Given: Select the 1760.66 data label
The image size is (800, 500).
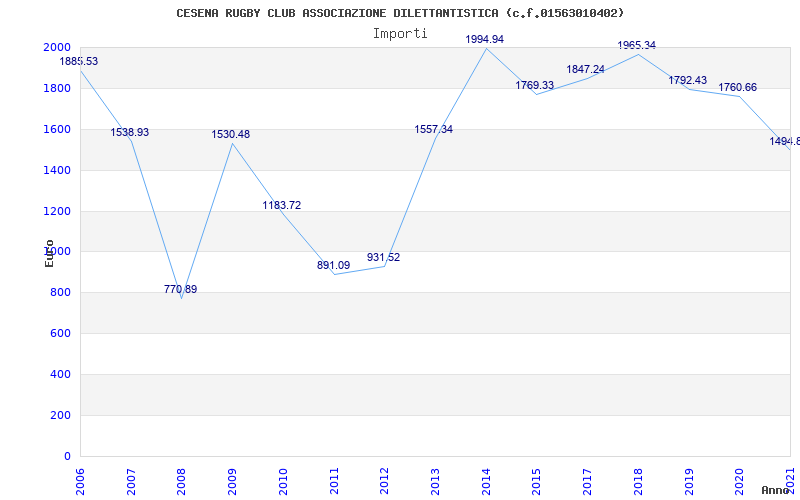Looking at the screenshot, I should [737, 87].
